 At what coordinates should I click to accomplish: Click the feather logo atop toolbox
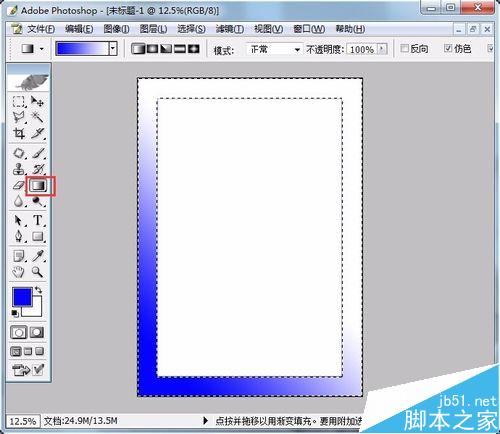pos(29,79)
